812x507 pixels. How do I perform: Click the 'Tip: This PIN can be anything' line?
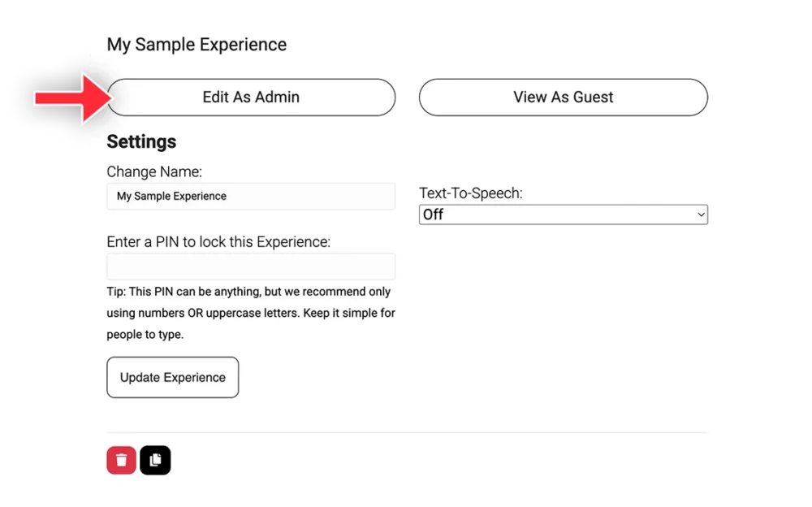(248, 292)
